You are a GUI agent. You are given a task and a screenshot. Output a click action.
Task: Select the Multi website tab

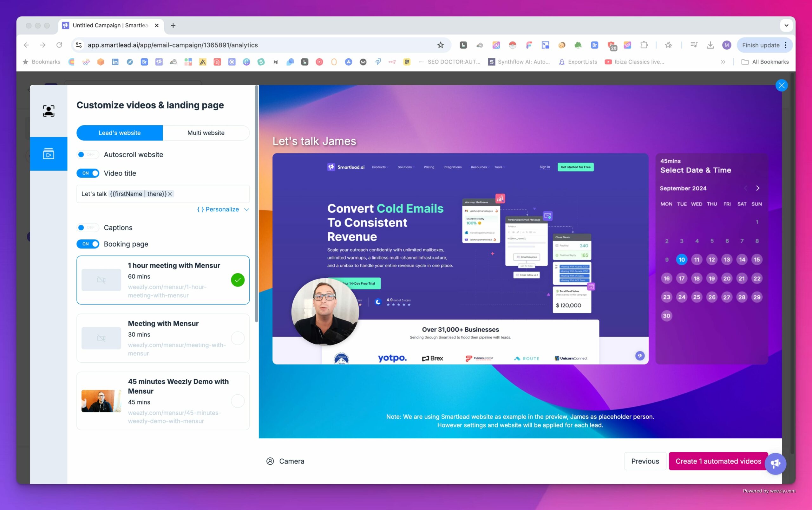206,132
